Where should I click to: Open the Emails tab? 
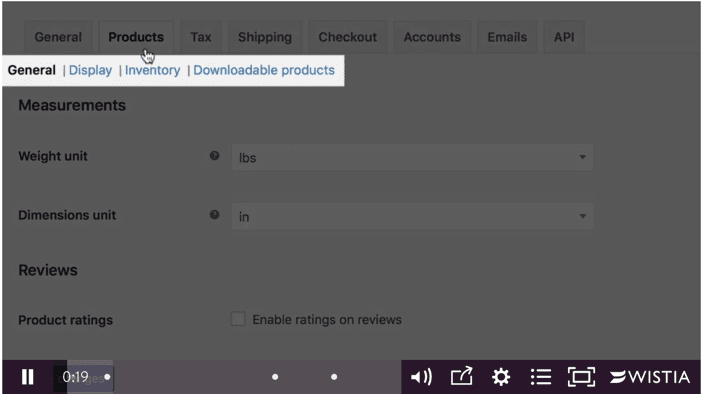pyautogui.click(x=507, y=37)
